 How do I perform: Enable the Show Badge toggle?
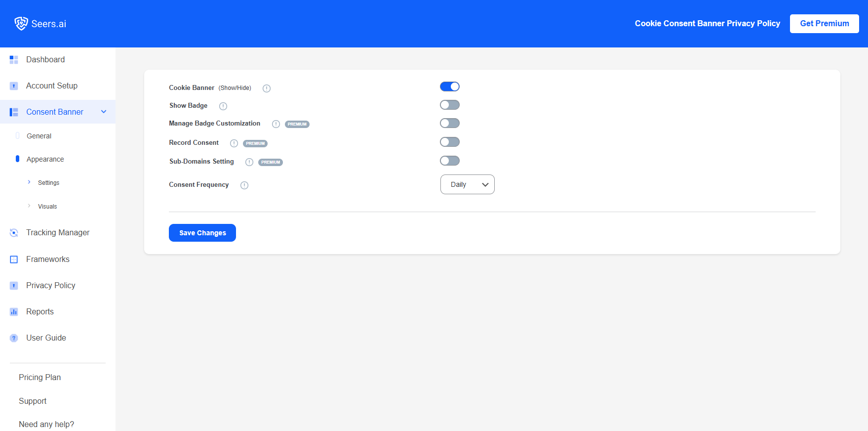450,105
